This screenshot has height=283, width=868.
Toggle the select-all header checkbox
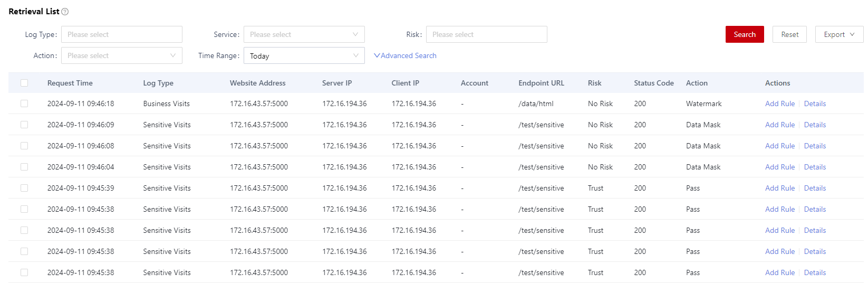24,83
